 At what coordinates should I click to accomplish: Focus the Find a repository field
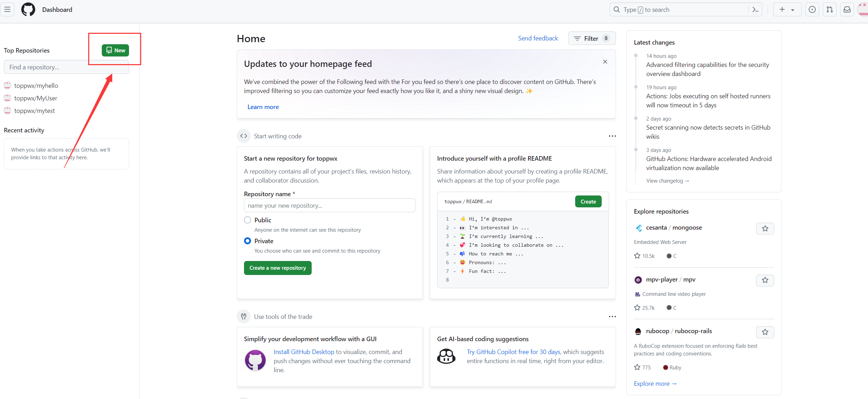66,67
